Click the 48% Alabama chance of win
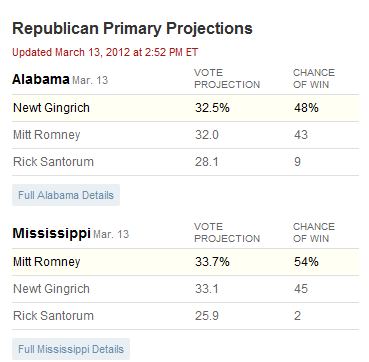This screenshot has height=362, width=369. click(306, 108)
